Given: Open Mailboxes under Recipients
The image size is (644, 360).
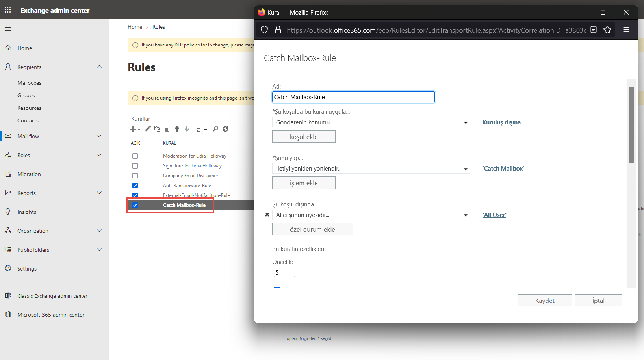Looking at the screenshot, I should [29, 83].
